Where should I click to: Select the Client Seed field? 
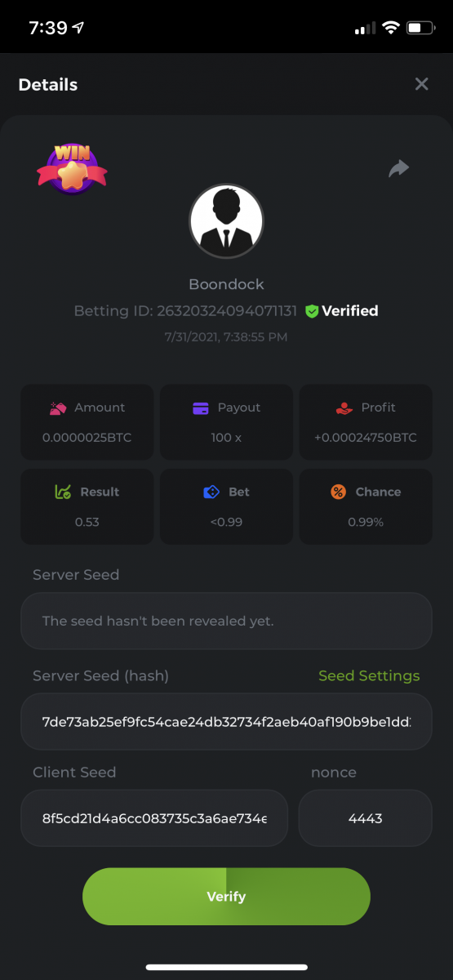coord(154,817)
